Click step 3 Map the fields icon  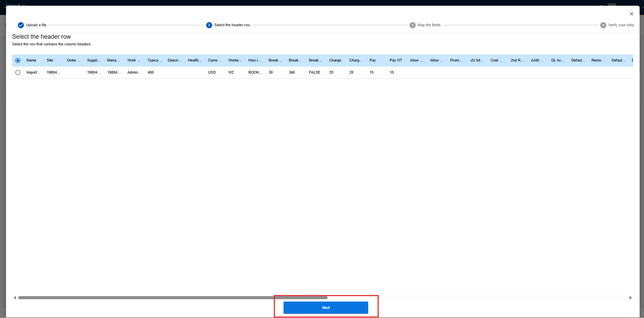pyautogui.click(x=412, y=25)
